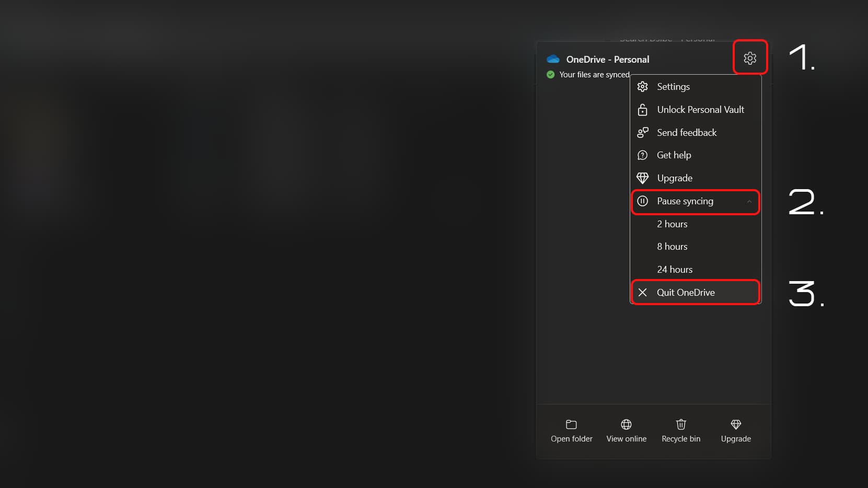Click the X icon beside Quit OneDrive
Viewport: 868px width, 488px height.
click(643, 293)
